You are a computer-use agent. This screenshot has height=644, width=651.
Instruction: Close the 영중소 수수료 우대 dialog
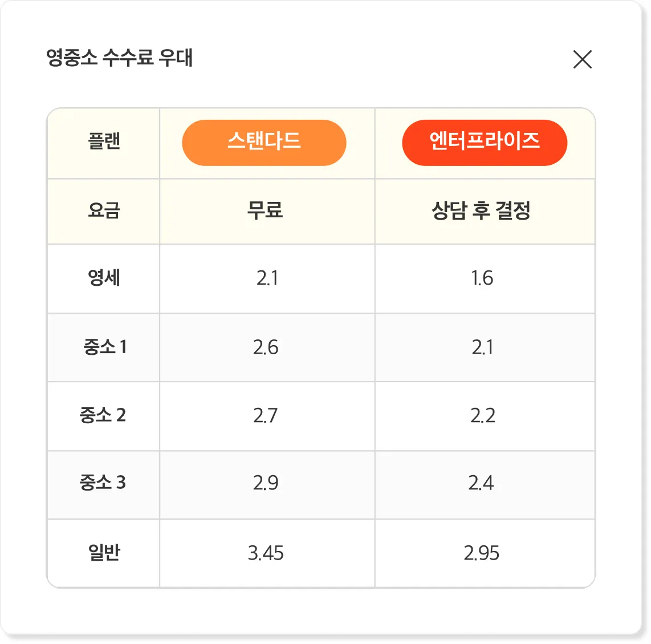582,59
